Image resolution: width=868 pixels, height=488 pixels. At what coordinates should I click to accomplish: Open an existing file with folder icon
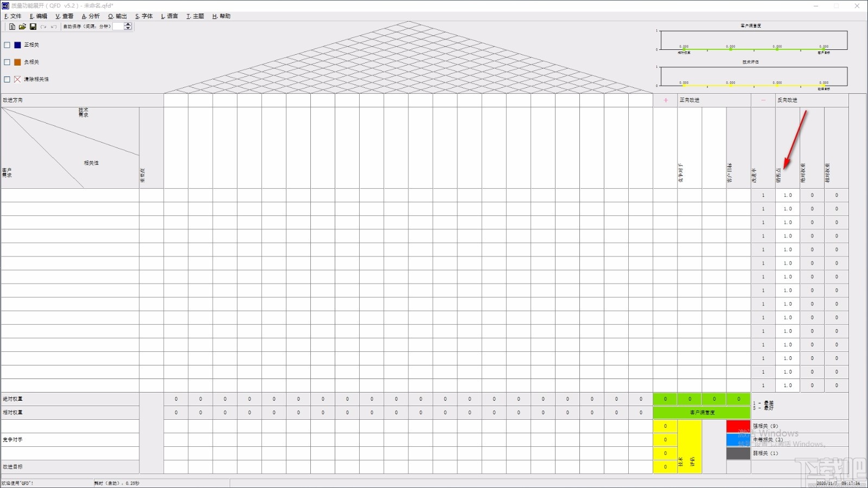(x=22, y=27)
